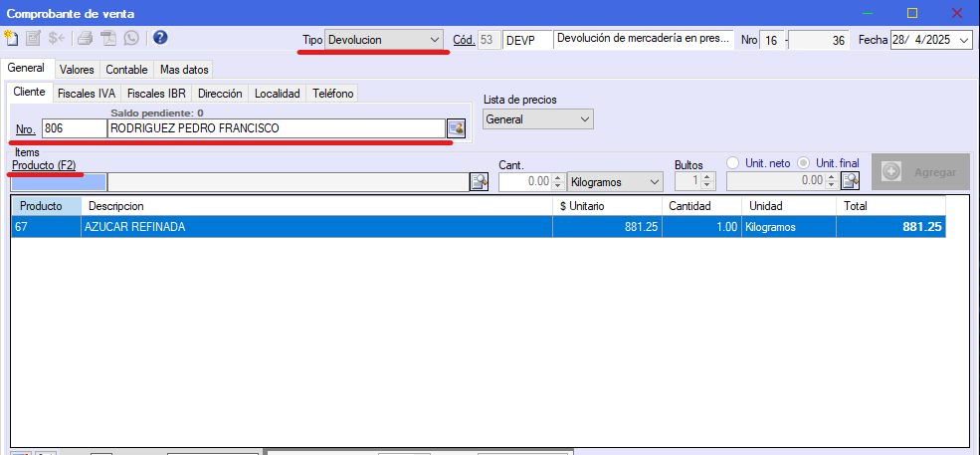Open the Fecha date dropdown
Image resolution: width=980 pixels, height=455 pixels.
[x=964, y=40]
